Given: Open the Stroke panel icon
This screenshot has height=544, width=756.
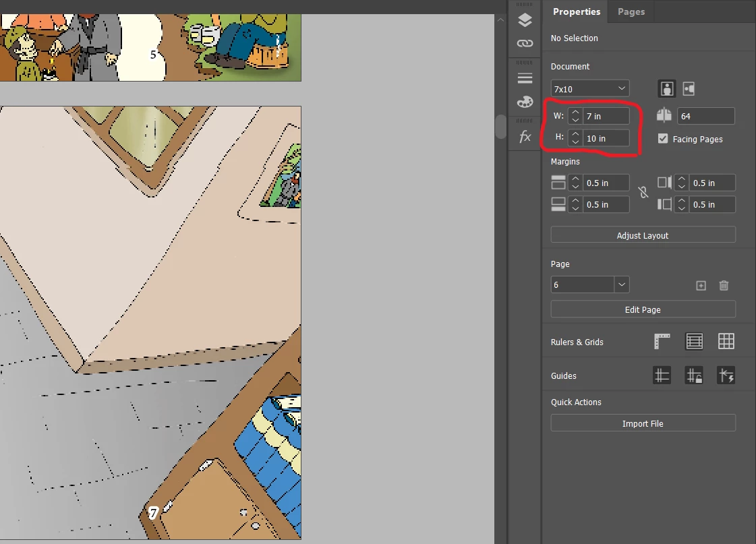Looking at the screenshot, I should click(x=525, y=78).
